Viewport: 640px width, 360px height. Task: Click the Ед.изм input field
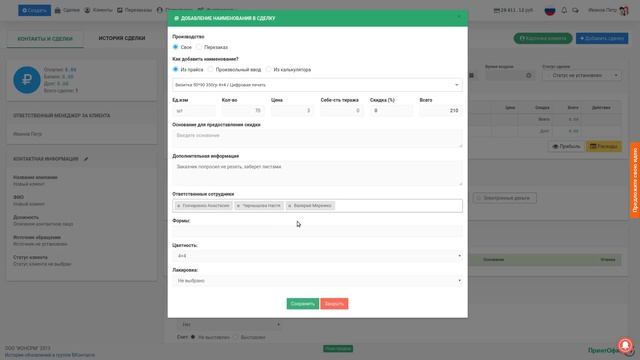click(x=194, y=111)
